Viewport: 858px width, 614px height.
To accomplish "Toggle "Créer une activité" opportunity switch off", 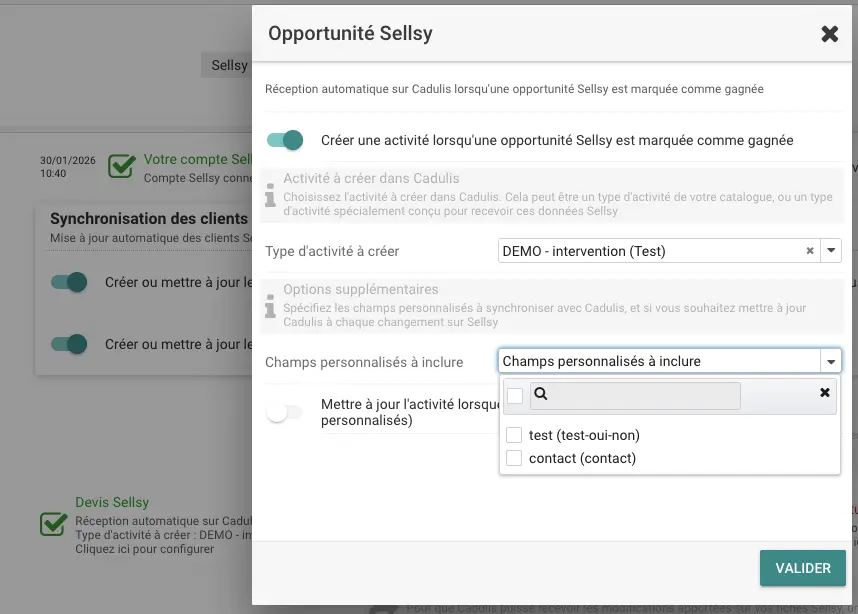I will (x=284, y=141).
